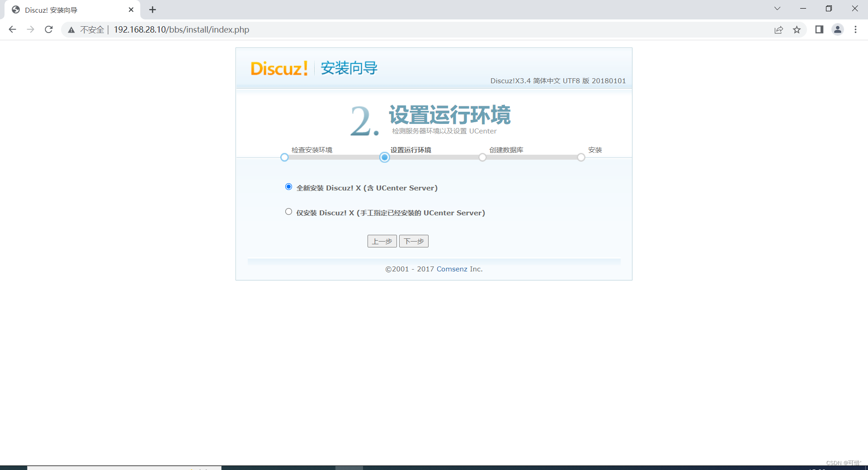Click the Discuz!X3.4 version text
The width and height of the screenshot is (868, 470).
tap(558, 81)
